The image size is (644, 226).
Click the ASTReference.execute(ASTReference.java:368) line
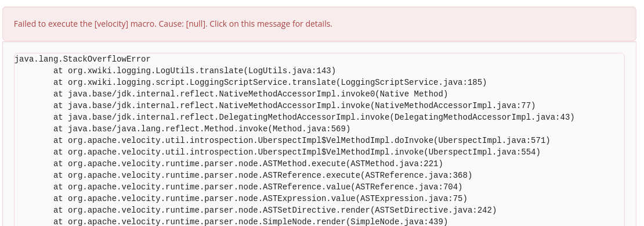[263, 175]
